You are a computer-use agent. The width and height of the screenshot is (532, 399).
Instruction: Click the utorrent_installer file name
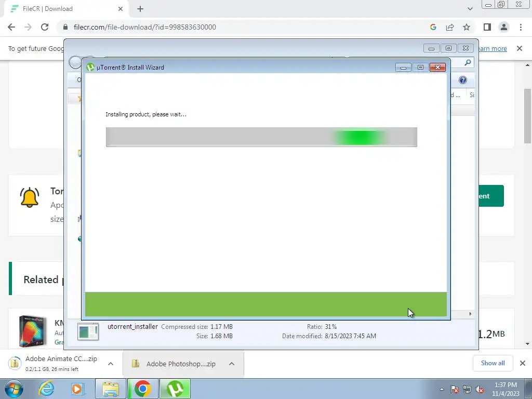coord(132,327)
